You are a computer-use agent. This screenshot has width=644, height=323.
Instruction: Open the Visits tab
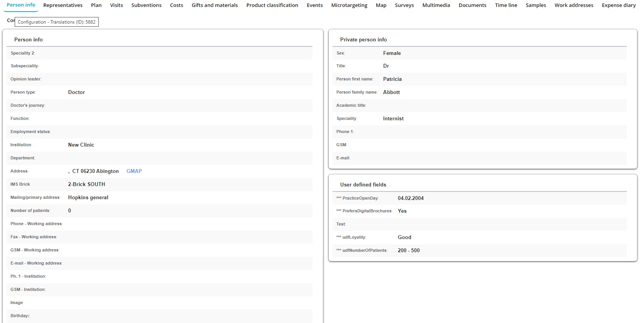click(116, 5)
